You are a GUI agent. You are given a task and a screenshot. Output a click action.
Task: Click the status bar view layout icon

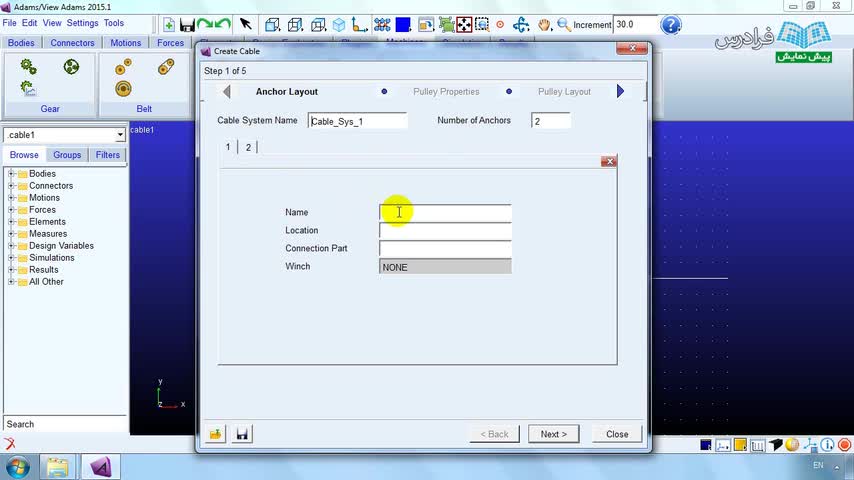point(723,445)
